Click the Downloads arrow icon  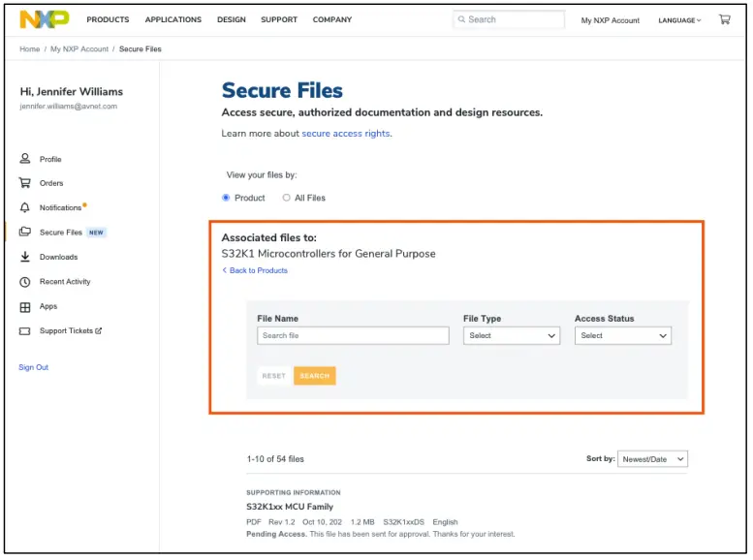tap(25, 257)
